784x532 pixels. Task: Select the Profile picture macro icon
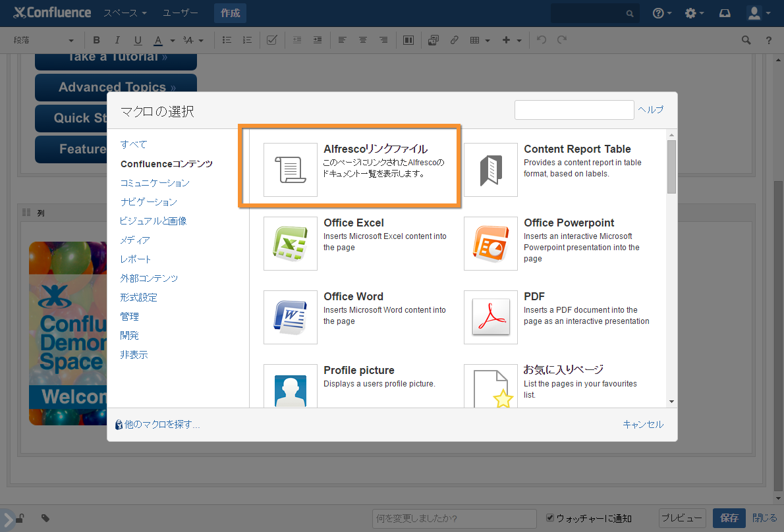pos(291,386)
